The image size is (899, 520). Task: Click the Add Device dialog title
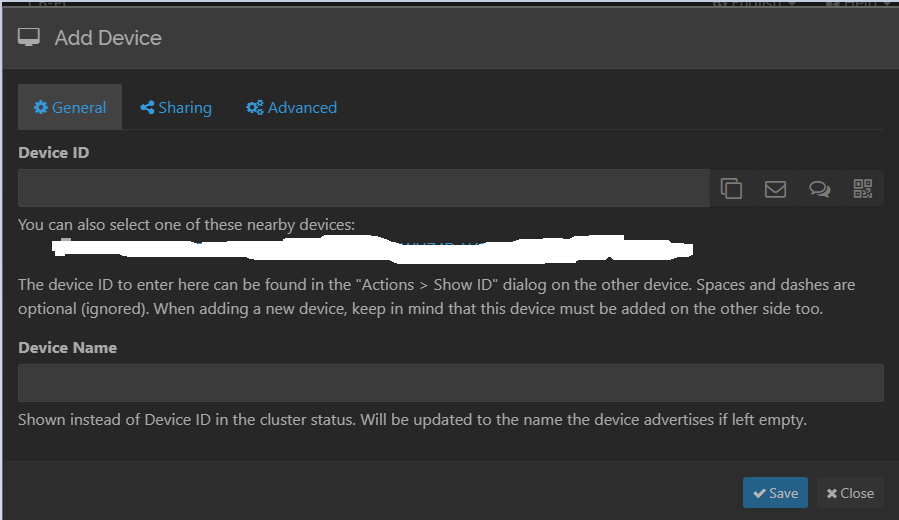point(108,38)
